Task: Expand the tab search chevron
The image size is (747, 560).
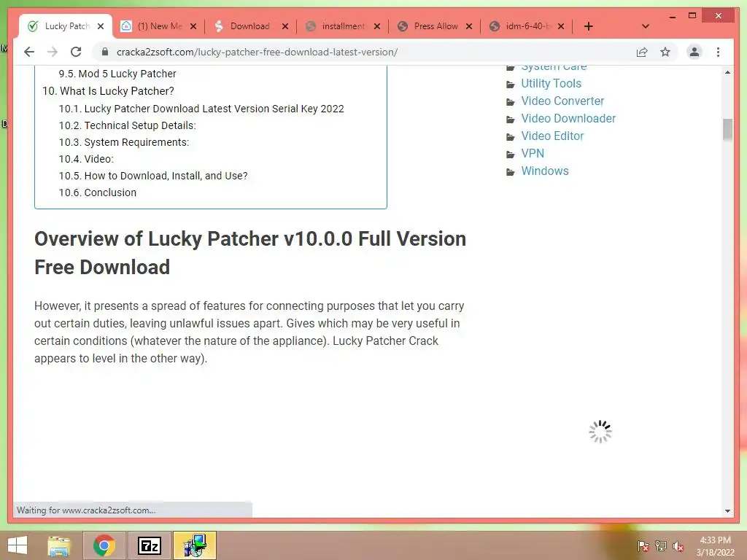Action: (646, 26)
